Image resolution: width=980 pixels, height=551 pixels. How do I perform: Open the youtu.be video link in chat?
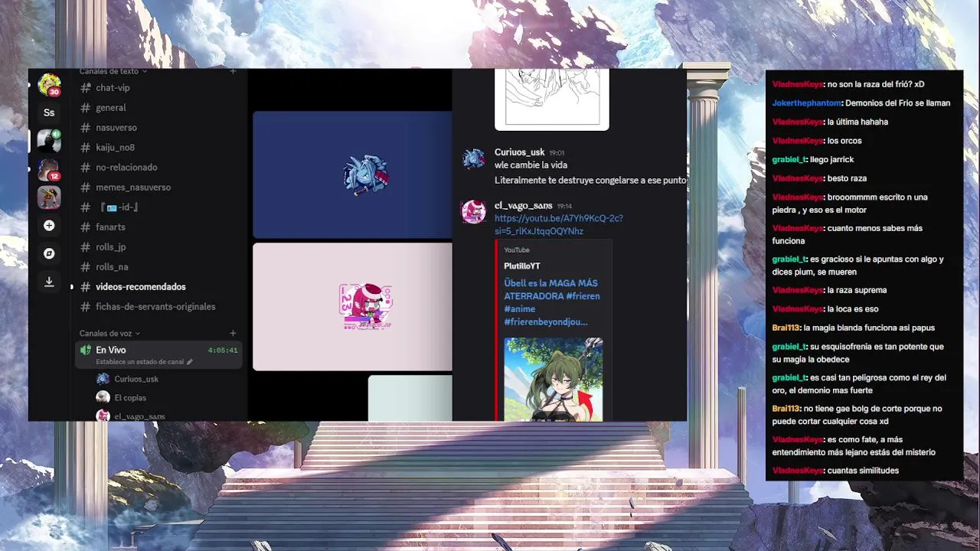559,225
